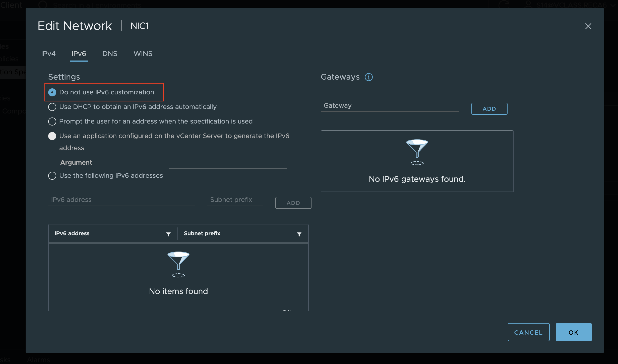The height and width of the screenshot is (364, 618).
Task: Click the Gateway input field
Action: [390, 106]
